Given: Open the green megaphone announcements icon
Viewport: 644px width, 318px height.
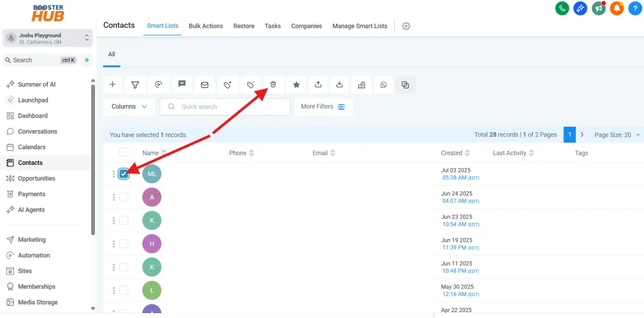Looking at the screenshot, I should click(x=598, y=8).
